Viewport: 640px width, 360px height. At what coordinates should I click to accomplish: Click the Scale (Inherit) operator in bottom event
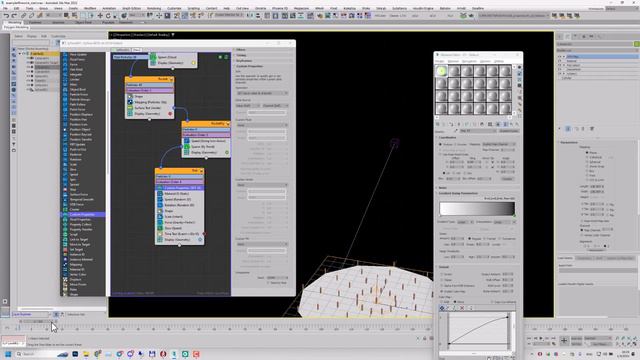[180, 217]
